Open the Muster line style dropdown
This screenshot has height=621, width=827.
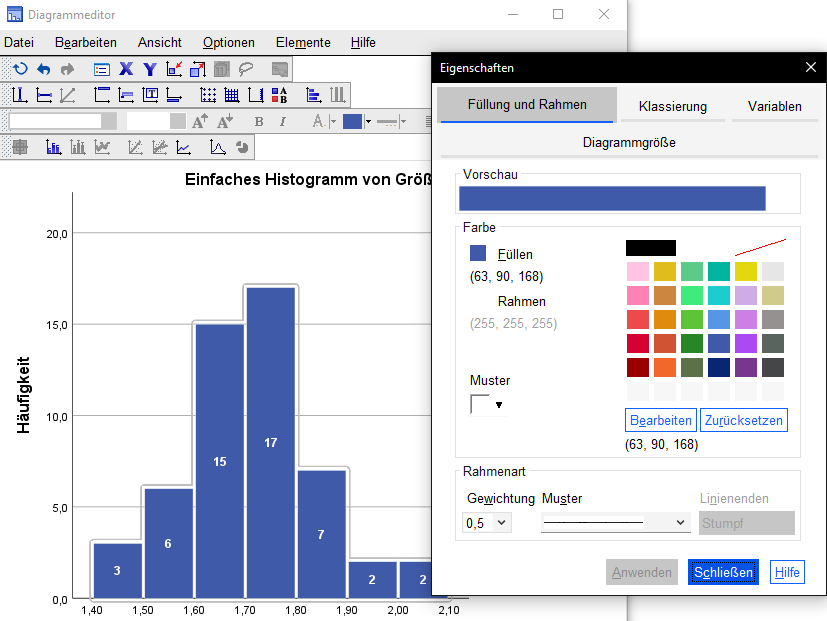(614, 522)
